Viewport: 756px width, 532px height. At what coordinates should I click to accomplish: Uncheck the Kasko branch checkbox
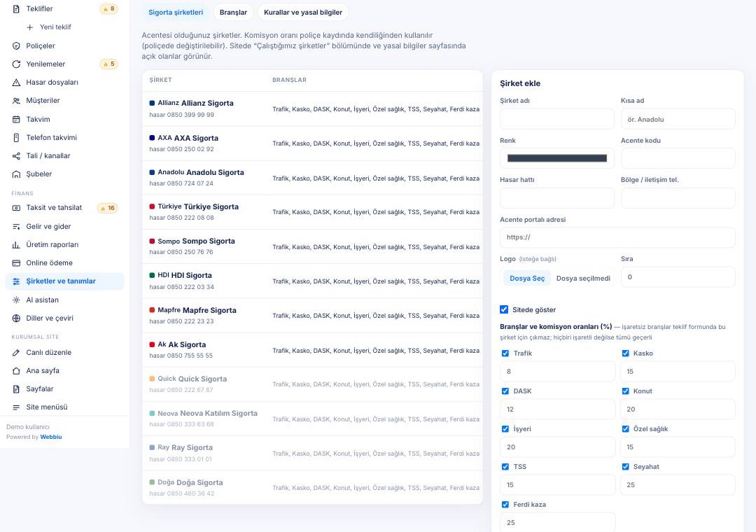(x=625, y=353)
